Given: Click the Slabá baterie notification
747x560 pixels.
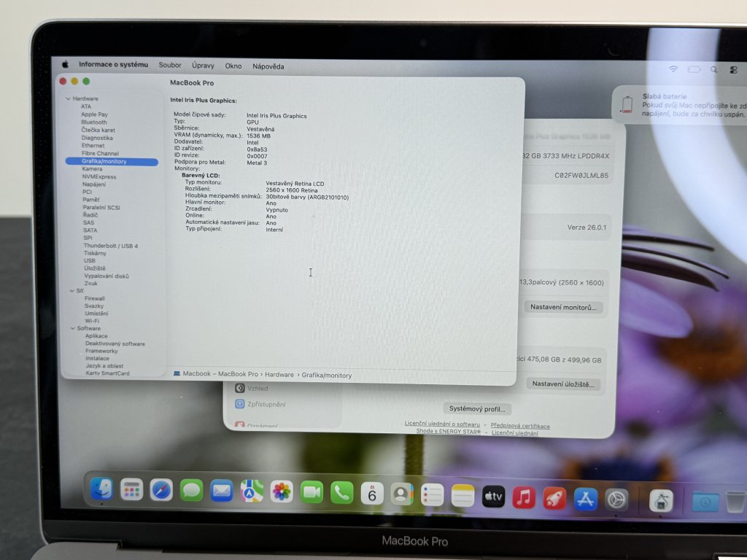Looking at the screenshot, I should tap(679, 105).
